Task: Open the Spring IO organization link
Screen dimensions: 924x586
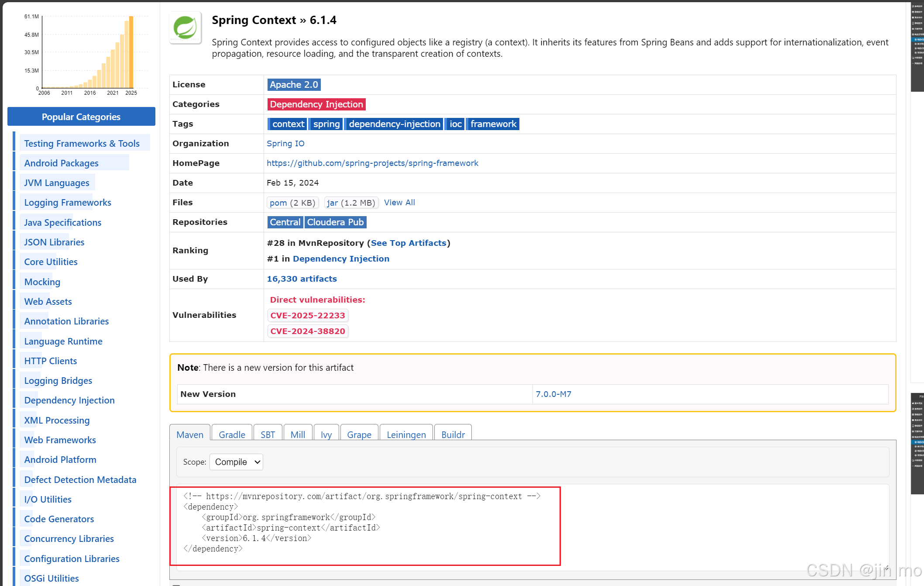Action: pyautogui.click(x=285, y=144)
